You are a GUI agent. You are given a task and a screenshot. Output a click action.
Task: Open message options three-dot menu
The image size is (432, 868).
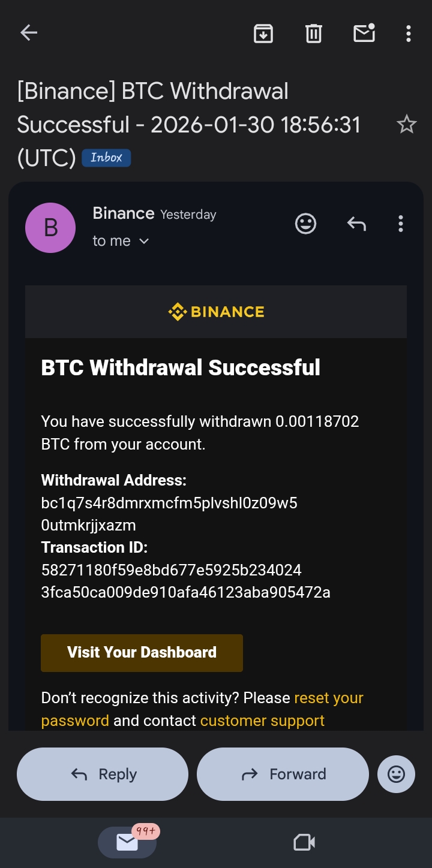point(400,224)
